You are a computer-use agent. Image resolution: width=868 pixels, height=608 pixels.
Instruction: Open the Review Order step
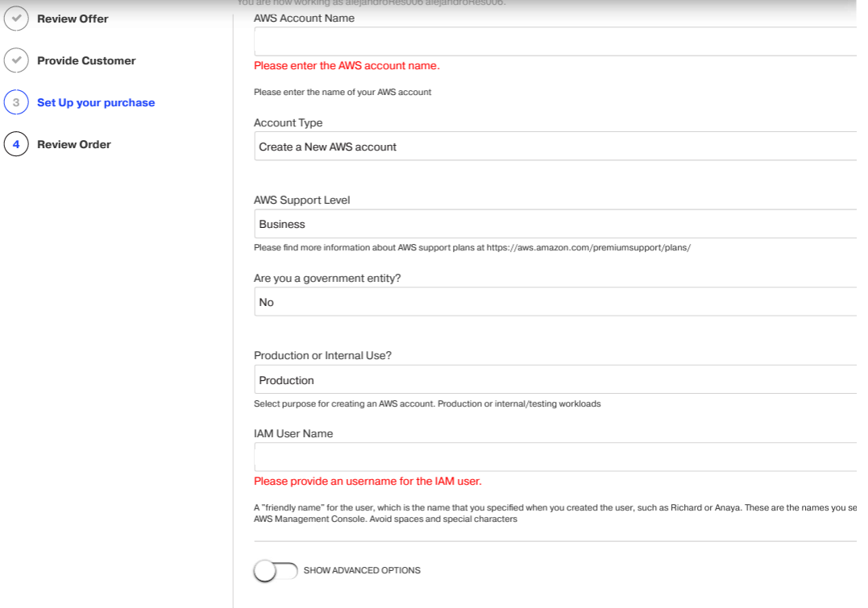73,144
